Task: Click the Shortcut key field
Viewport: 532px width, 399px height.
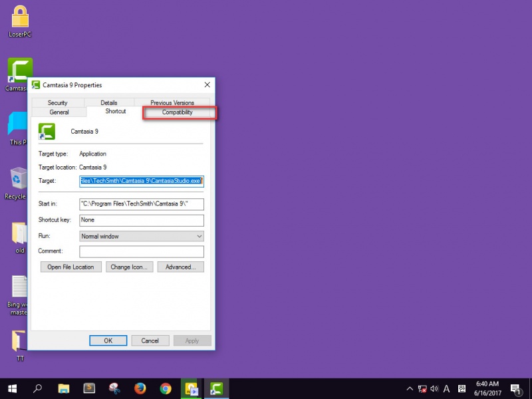Action: tap(142, 220)
